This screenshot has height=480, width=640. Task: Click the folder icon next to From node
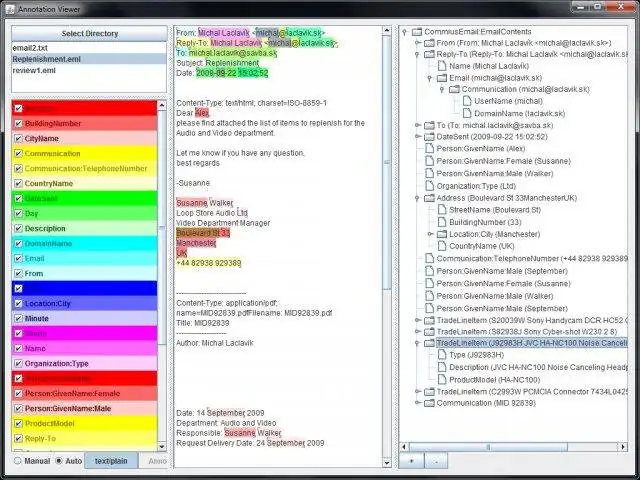429,43
